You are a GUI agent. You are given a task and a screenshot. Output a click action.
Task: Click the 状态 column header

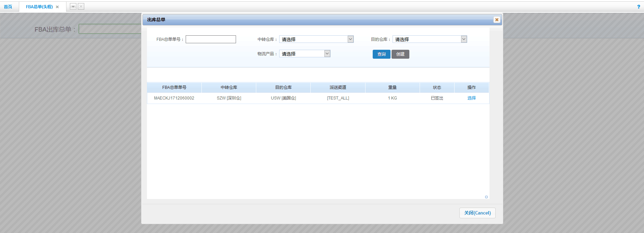(x=437, y=88)
